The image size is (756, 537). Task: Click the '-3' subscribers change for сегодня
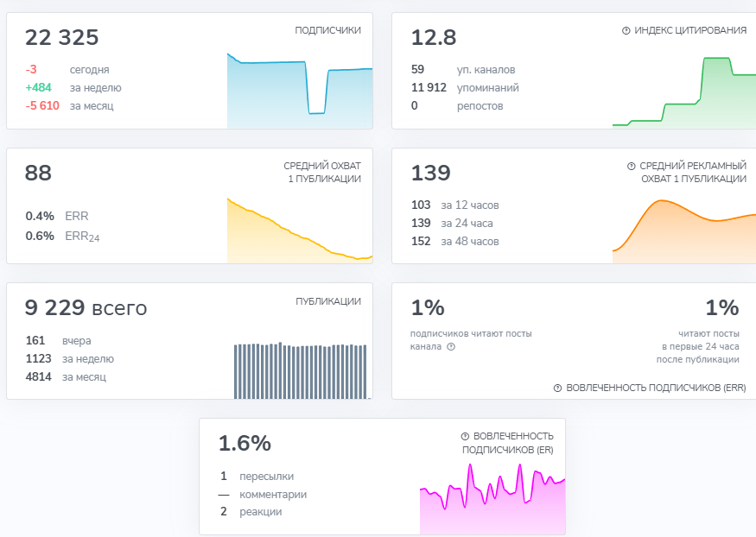point(31,69)
